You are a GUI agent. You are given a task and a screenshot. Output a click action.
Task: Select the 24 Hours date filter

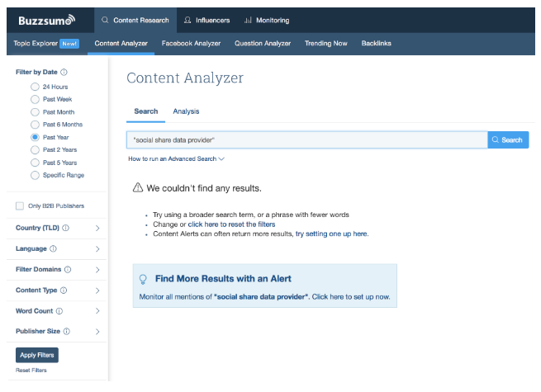click(x=35, y=87)
